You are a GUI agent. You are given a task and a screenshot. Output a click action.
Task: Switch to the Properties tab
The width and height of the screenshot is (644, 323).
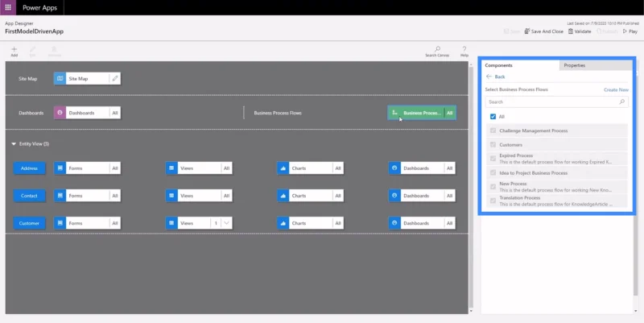(x=596, y=65)
